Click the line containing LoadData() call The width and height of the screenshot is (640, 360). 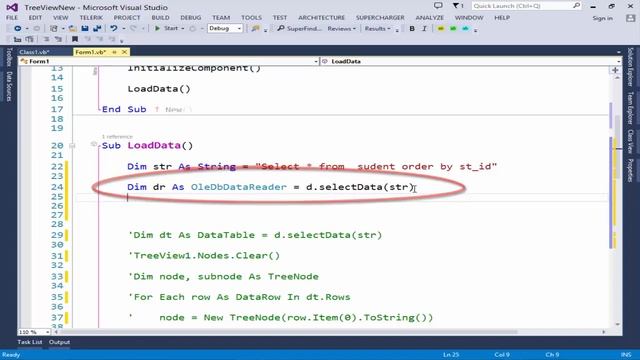[159, 89]
